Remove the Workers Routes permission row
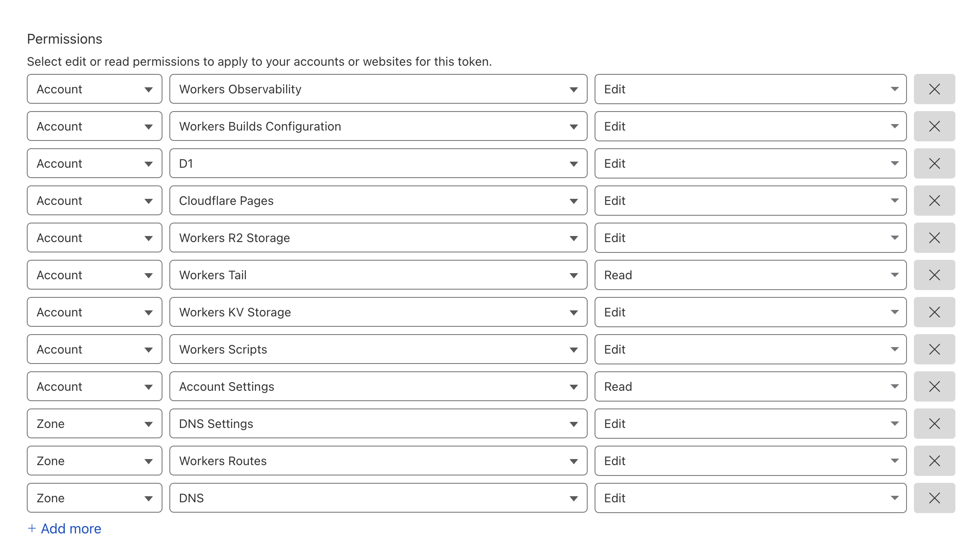 click(934, 461)
